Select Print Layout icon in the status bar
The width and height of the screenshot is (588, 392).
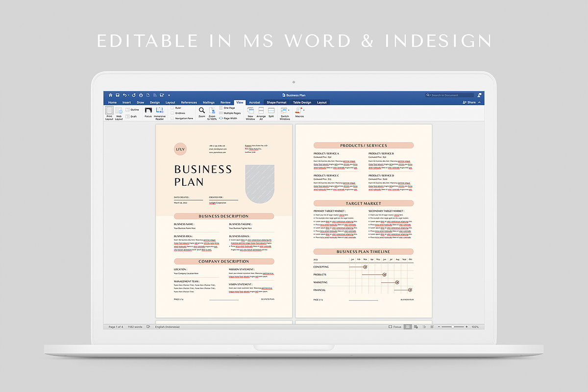tap(408, 327)
